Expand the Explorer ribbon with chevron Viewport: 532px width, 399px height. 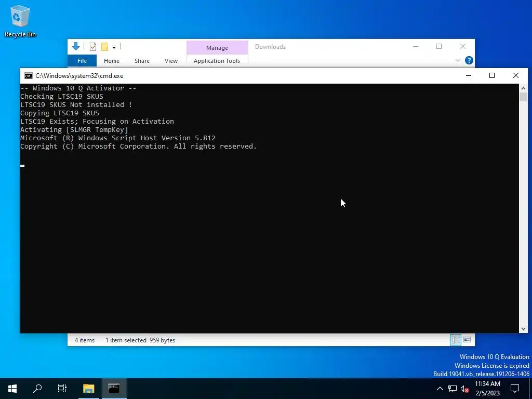tap(457, 60)
